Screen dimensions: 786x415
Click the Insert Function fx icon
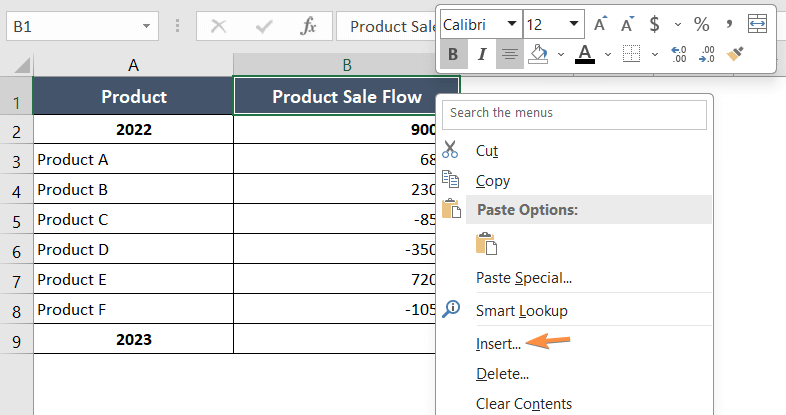308,26
